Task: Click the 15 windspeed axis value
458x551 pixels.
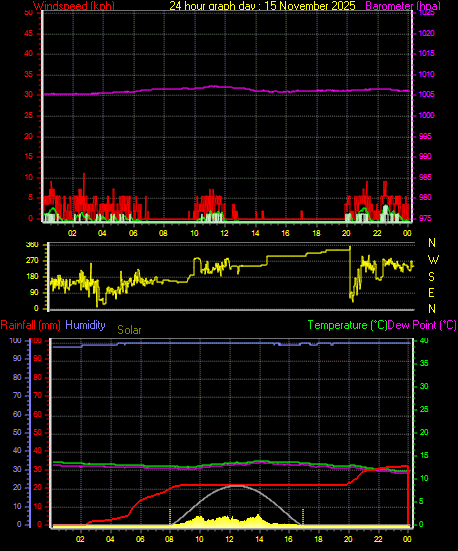Action: (x=28, y=156)
